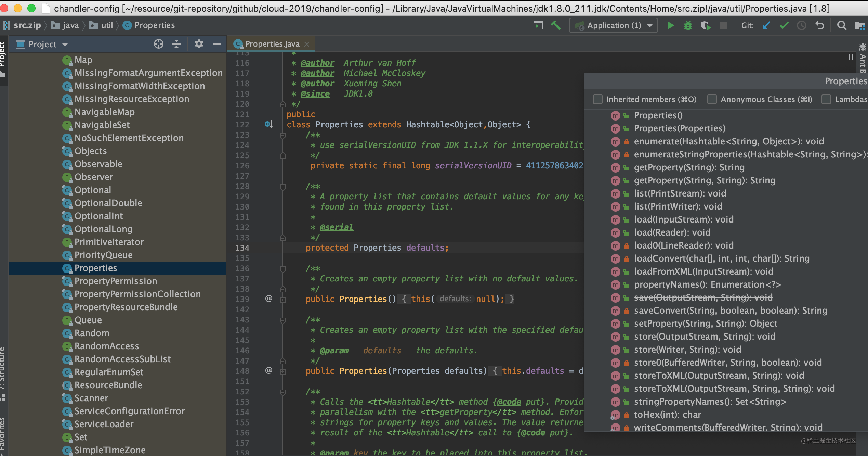Click the util breadcrumb in navigation bar

pos(107,25)
